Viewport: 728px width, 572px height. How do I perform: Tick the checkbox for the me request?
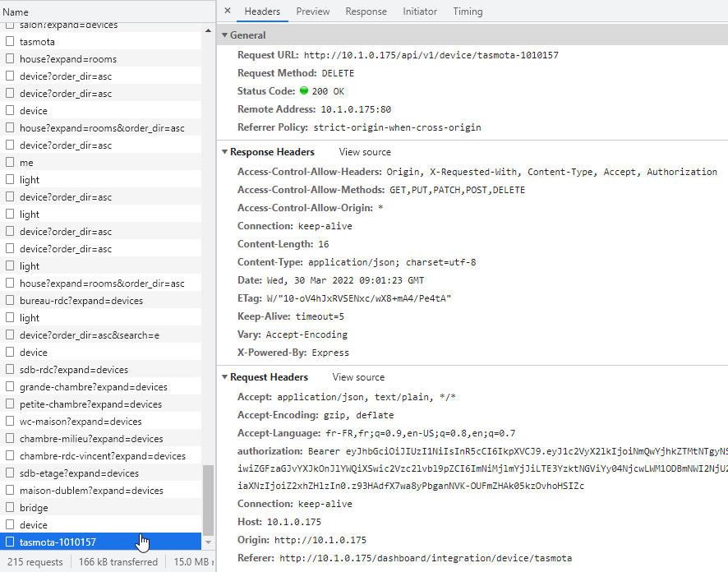(10, 162)
